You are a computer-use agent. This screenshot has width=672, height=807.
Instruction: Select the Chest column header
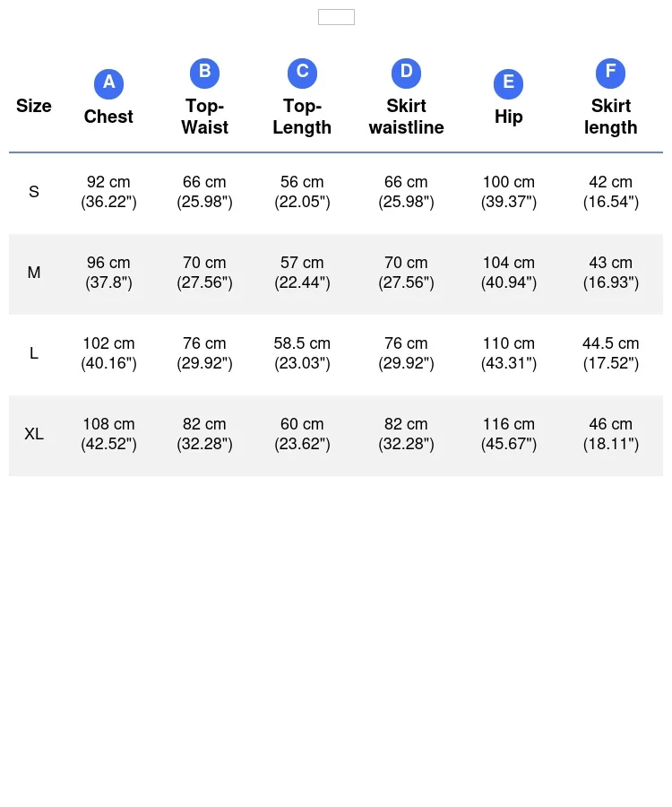click(108, 117)
